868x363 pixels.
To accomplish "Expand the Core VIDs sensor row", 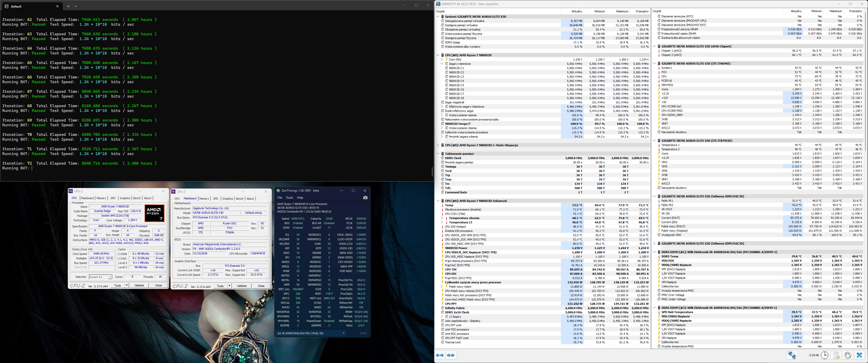I will tap(442, 59).
